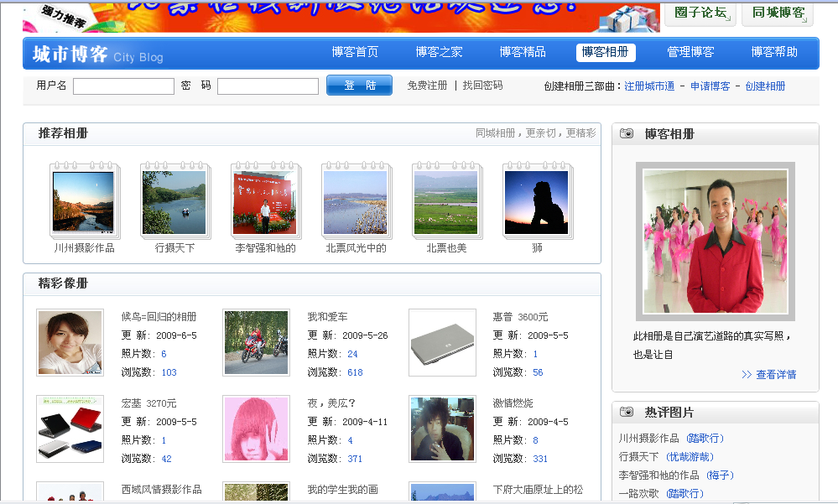The height and width of the screenshot is (504, 838).
Task: Click the 宏基 3270元 title link
Action: (x=148, y=403)
